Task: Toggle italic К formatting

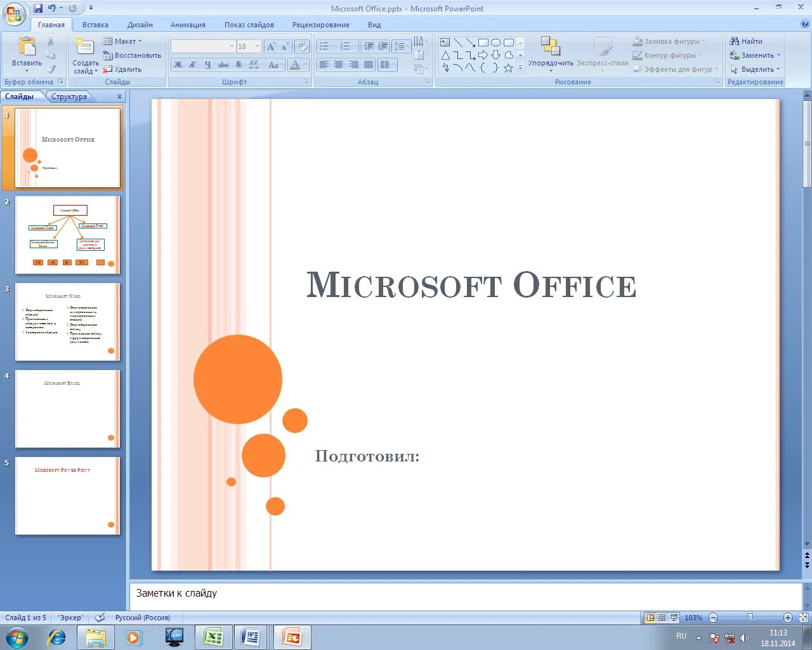Action: click(193, 65)
